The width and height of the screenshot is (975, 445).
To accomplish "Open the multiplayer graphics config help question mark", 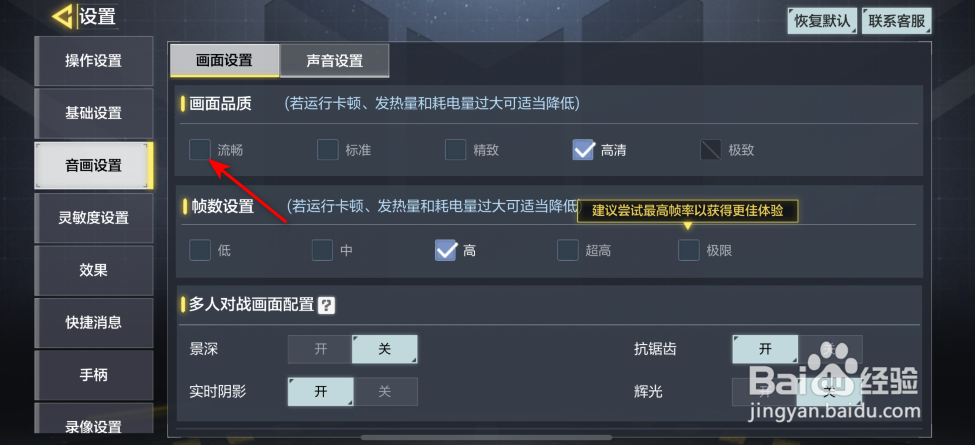I will click(326, 305).
